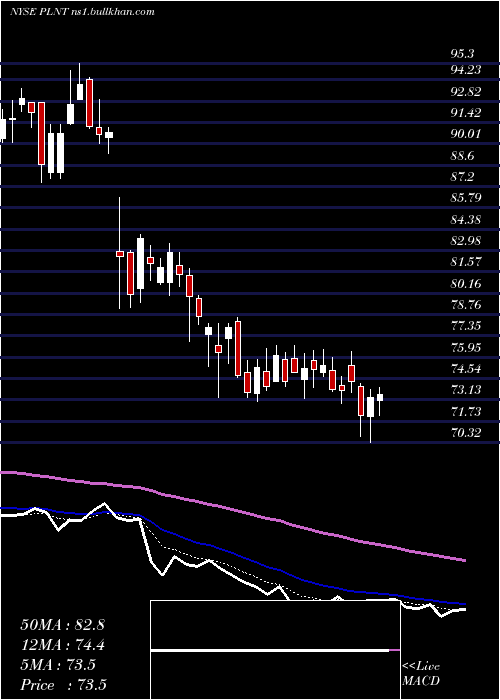Click the last white candlestick on the chart
Viewport: 500px width, 700px height.
tap(380, 397)
